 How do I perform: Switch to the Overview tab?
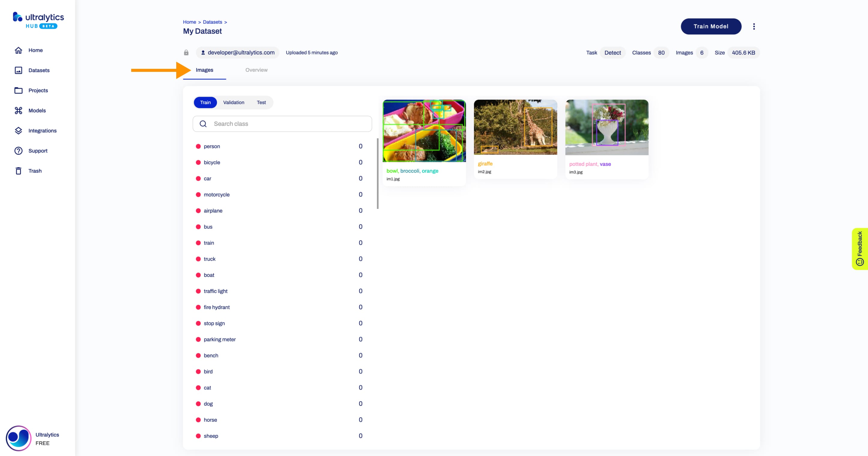(257, 69)
